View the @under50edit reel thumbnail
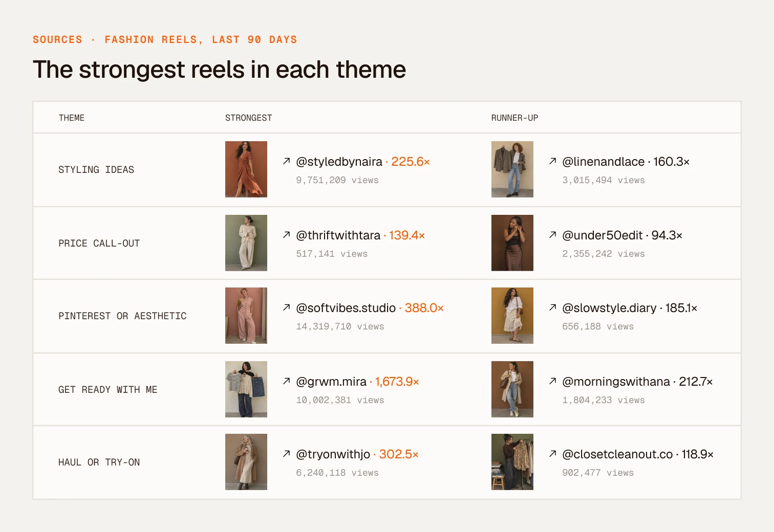 tap(512, 243)
